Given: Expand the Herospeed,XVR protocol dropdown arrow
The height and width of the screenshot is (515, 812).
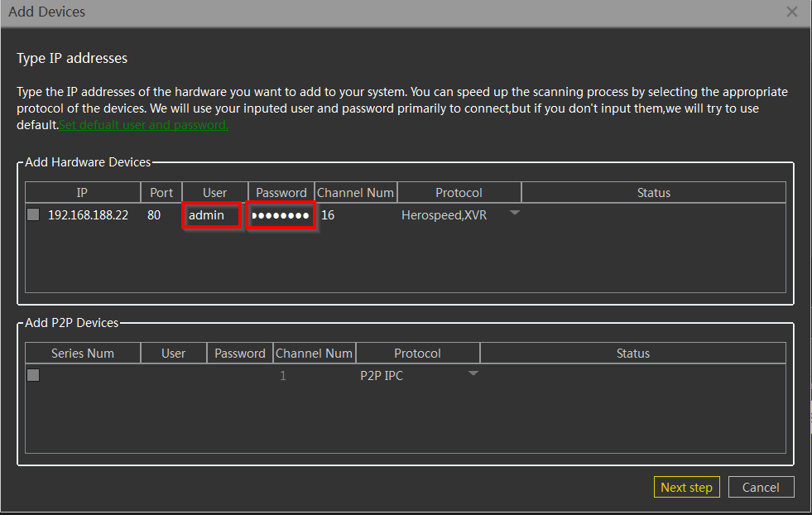Looking at the screenshot, I should tap(514, 214).
